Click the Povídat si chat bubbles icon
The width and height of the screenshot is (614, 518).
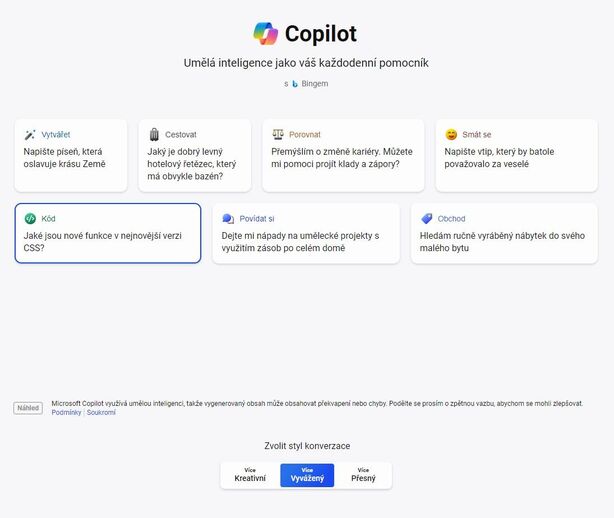228,218
